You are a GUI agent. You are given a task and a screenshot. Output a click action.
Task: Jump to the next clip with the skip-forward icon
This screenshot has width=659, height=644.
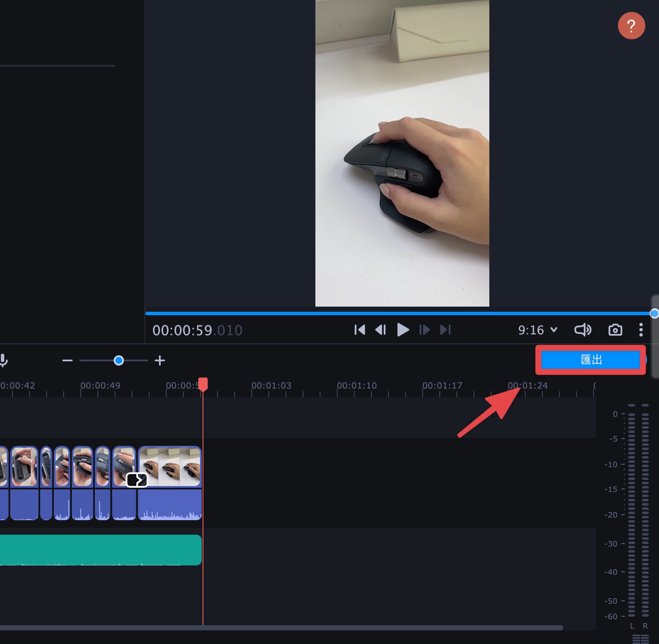point(445,330)
